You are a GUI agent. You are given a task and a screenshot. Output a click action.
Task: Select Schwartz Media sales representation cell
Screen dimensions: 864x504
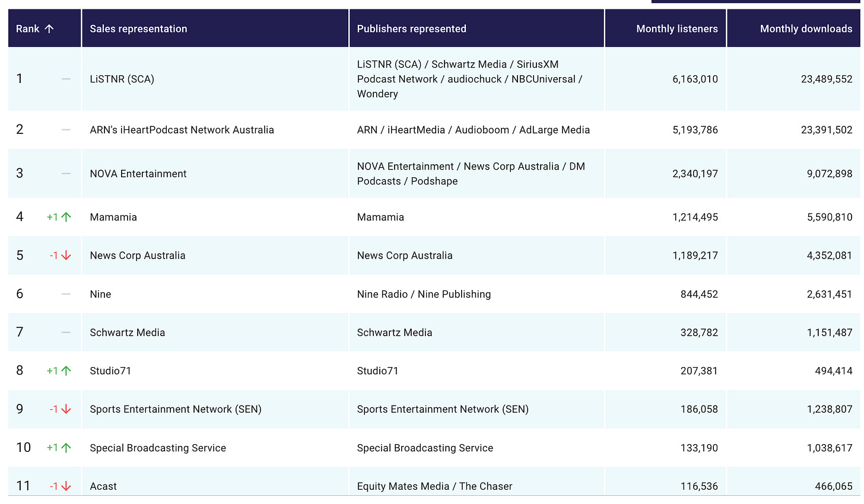click(x=127, y=333)
